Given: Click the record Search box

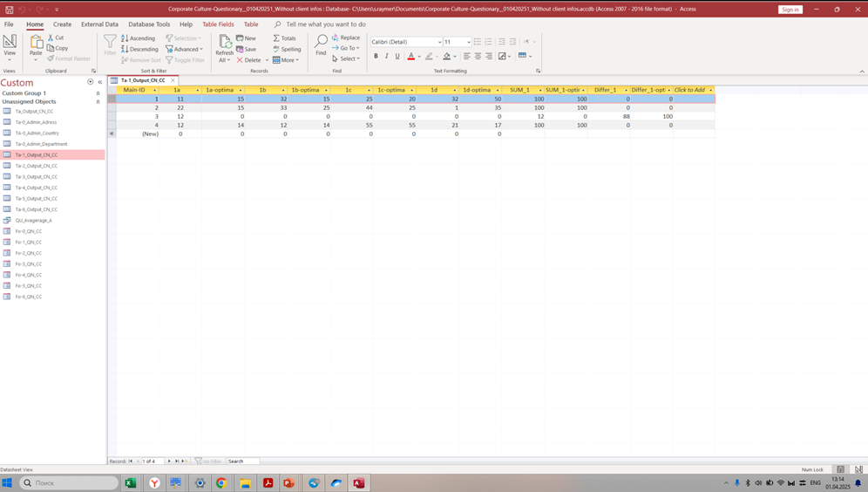Looking at the screenshot, I should click(x=242, y=461).
